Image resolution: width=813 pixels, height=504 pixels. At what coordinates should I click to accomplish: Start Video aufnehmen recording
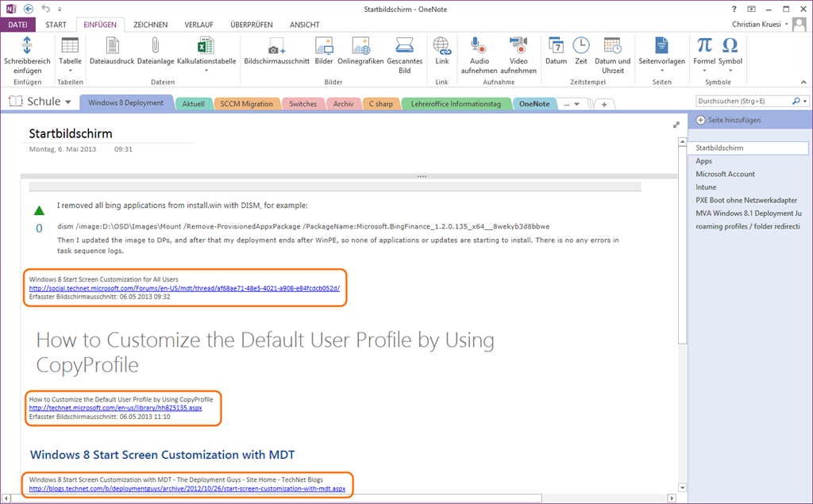pos(518,46)
